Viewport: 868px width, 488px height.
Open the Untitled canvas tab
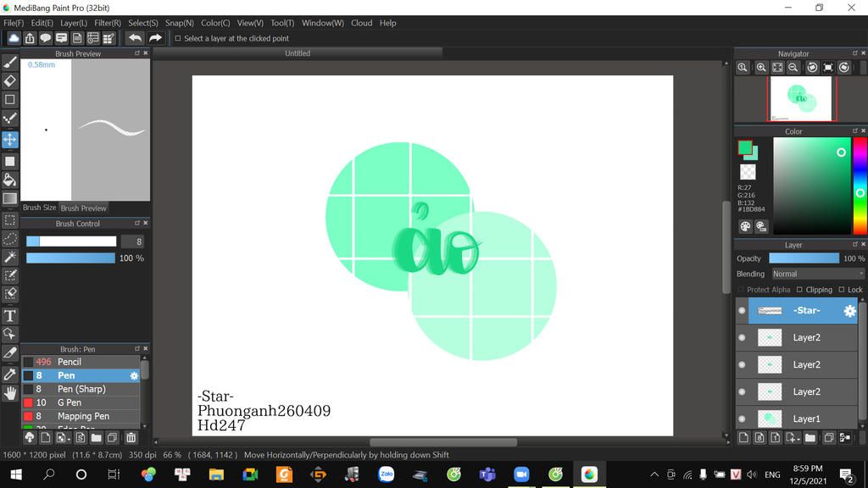tap(298, 53)
